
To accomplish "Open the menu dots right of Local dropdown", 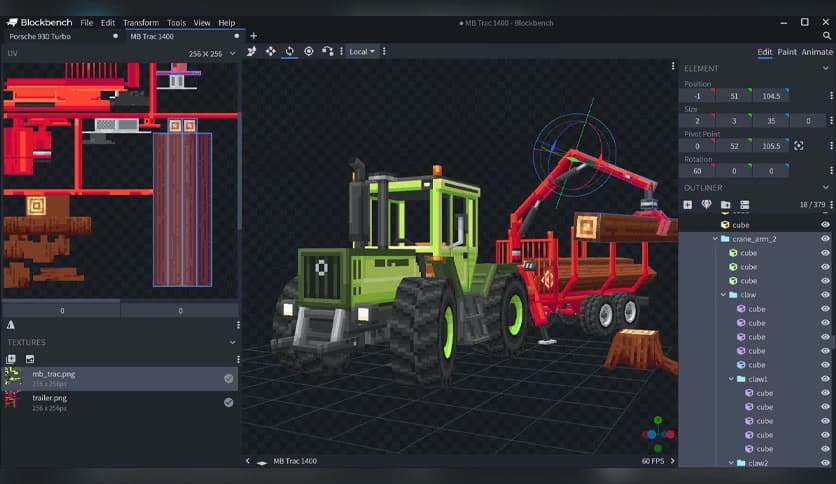I will (384, 51).
